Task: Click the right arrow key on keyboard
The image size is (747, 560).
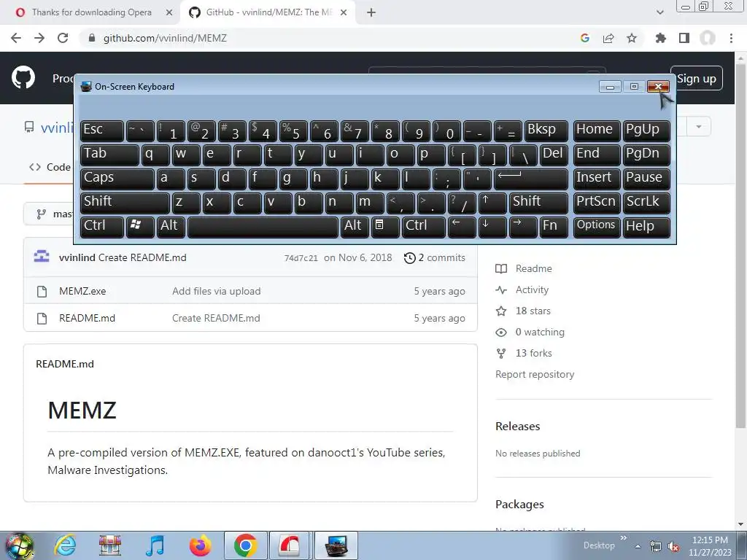Action: coord(522,226)
